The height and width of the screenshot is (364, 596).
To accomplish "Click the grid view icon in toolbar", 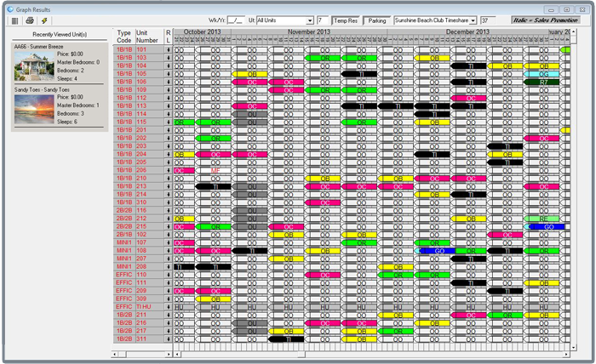I will pos(14,20).
